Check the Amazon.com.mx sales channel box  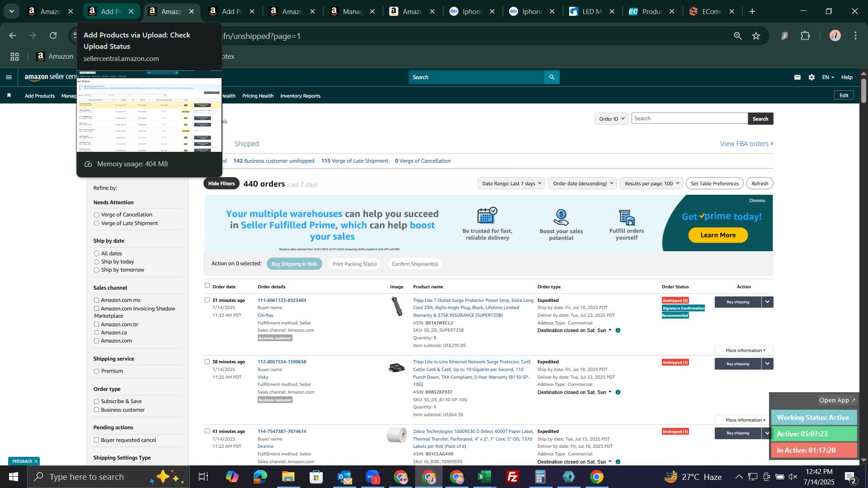96,300
